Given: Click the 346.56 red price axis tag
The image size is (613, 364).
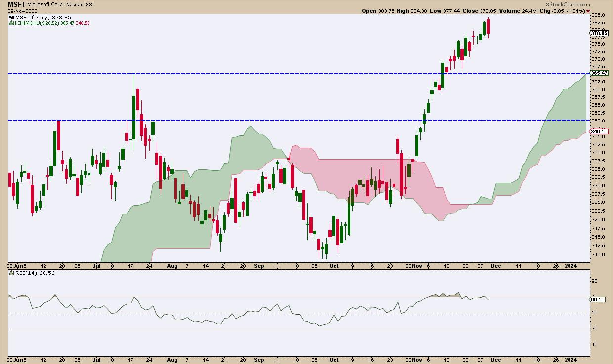Looking at the screenshot, I should (599, 132).
